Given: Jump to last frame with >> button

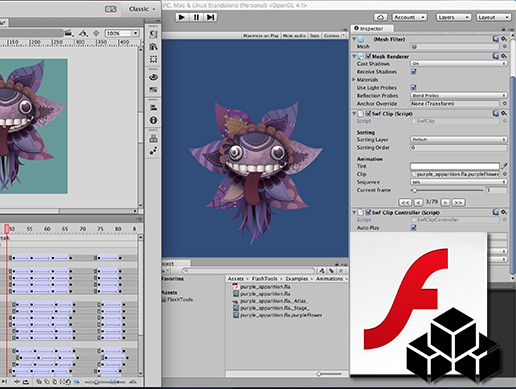Looking at the screenshot, I should (458, 202).
